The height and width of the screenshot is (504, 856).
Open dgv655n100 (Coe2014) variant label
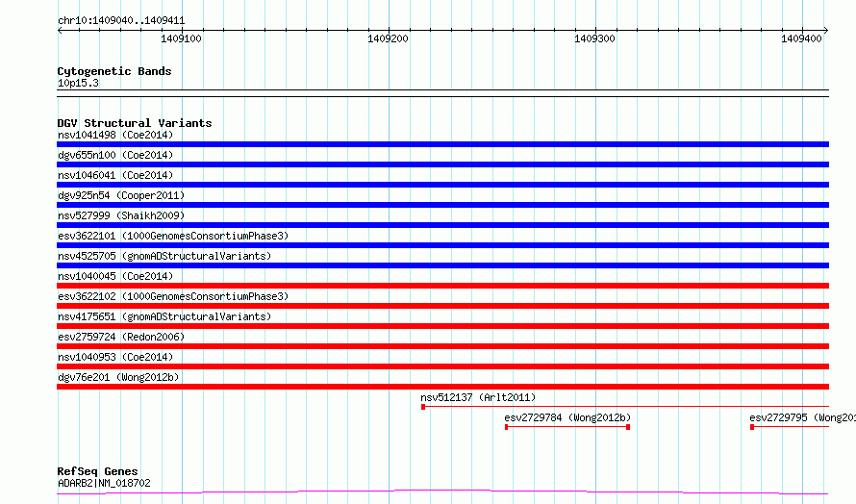click(115, 155)
